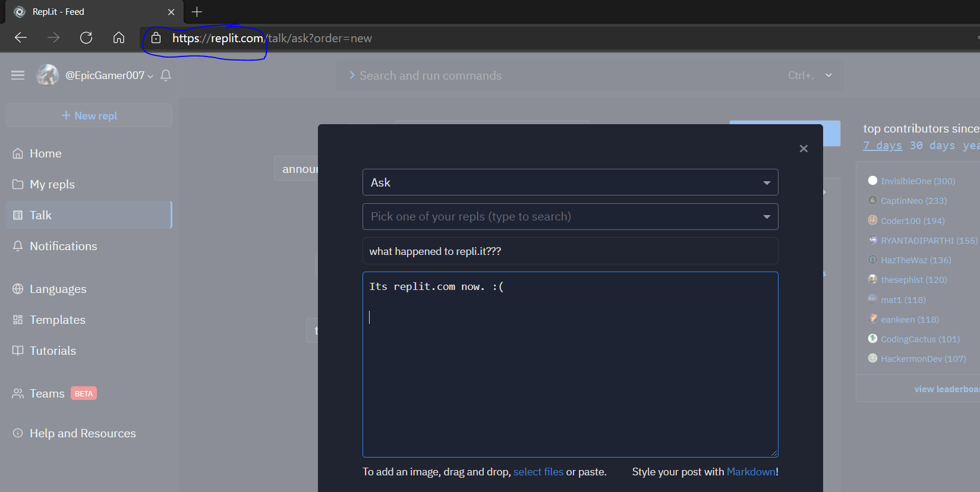The width and height of the screenshot is (980, 492).
Task: Click the select files link
Action: point(538,472)
